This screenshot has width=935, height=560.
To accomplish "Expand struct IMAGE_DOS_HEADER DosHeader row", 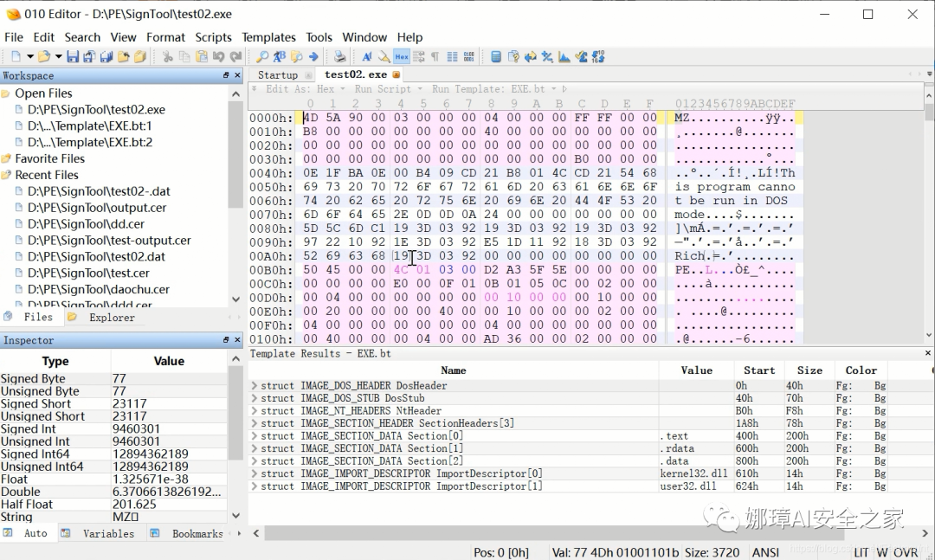I will [255, 386].
